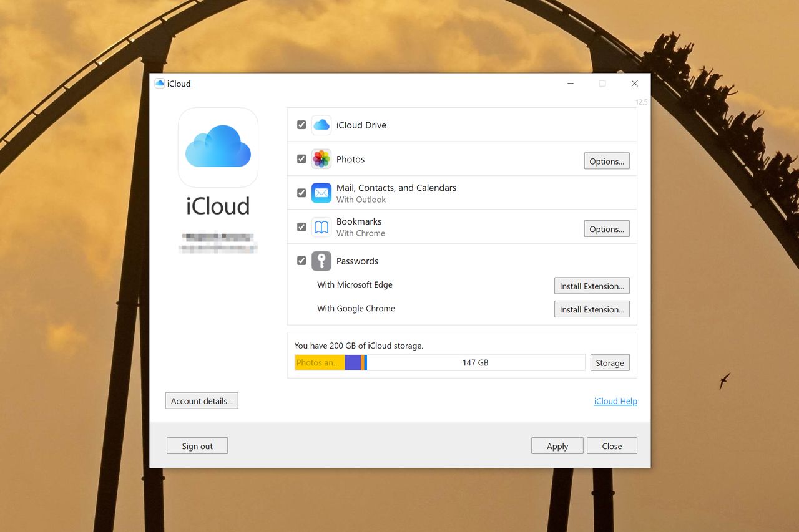The height and width of the screenshot is (532, 799).
Task: Click 'With Microsoft Edge' label
Action: click(355, 284)
